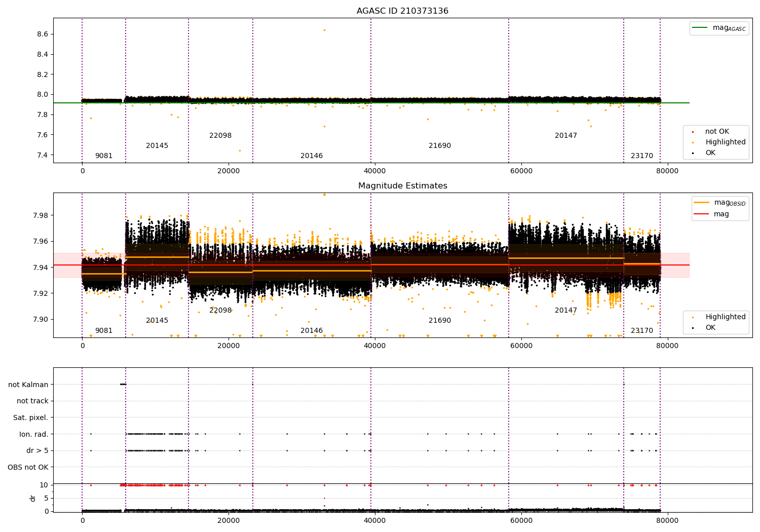The height and width of the screenshot is (532, 760).
Task: Click the 'AGASC ID 210373136' plot title
Action: coord(402,11)
